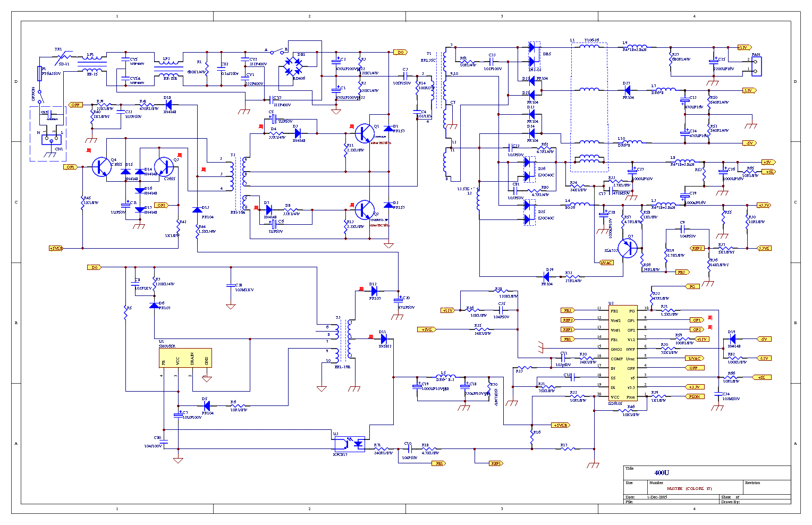
Task: Select the Q4 transistor symbol
Action: click(101, 167)
